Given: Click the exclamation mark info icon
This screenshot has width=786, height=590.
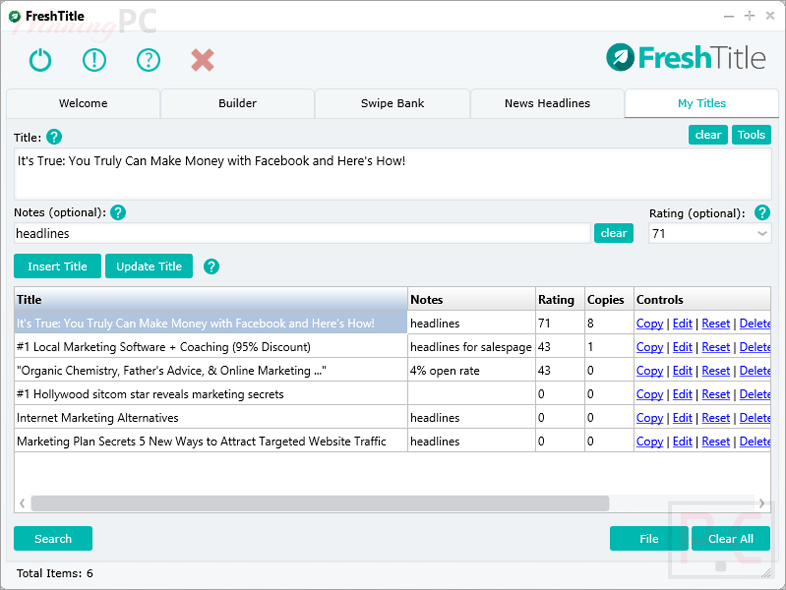Looking at the screenshot, I should [94, 60].
